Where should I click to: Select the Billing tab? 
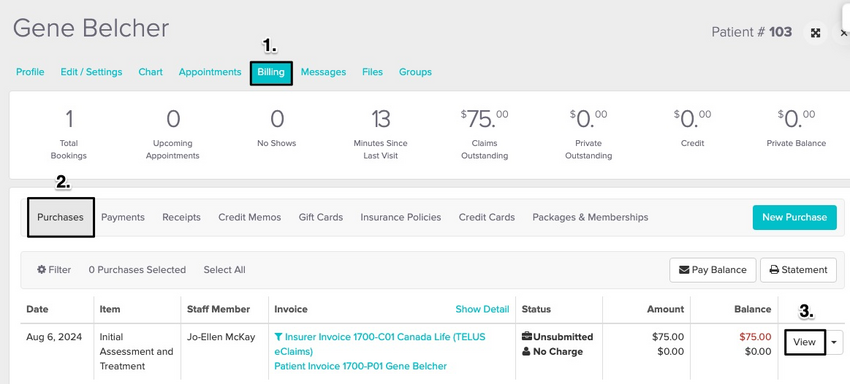point(271,72)
